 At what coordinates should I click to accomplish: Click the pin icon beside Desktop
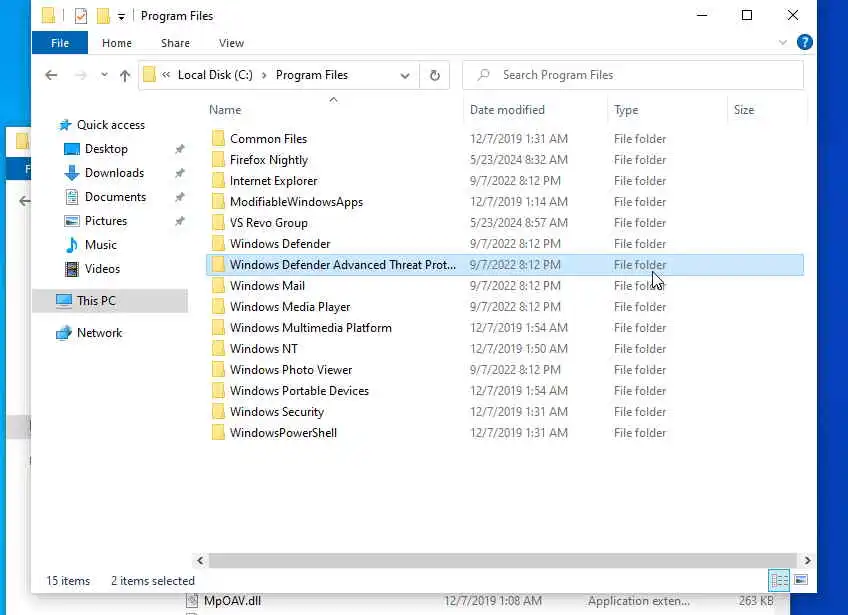tap(180, 149)
